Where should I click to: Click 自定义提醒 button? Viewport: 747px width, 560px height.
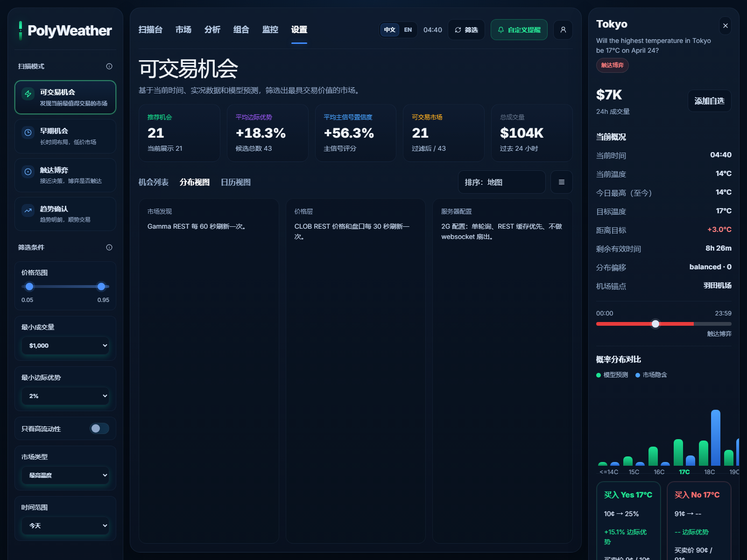[519, 30]
